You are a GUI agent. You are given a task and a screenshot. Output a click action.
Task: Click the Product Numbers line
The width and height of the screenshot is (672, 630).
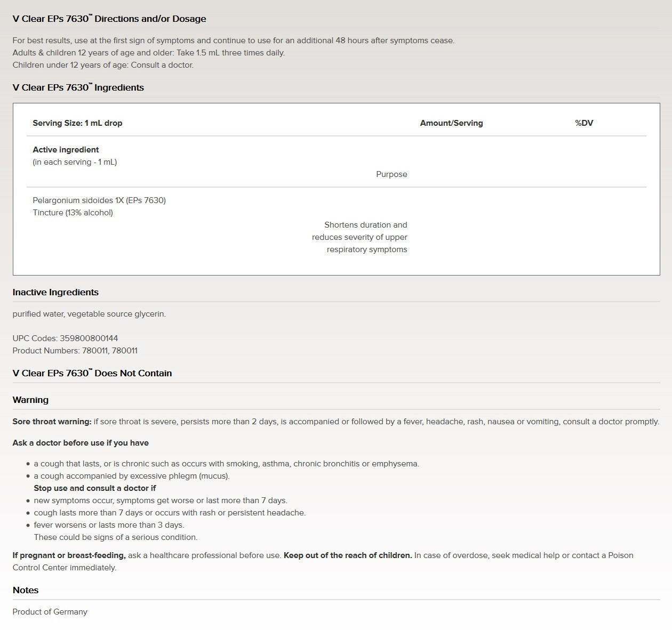[75, 351]
